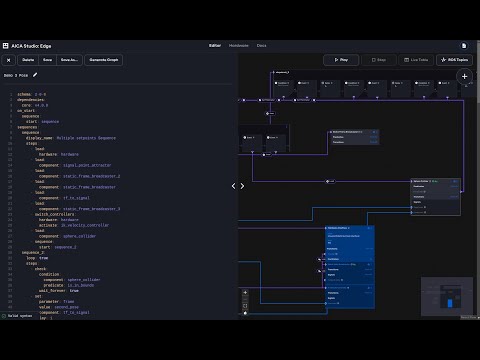Click the right chevron on the panel divider
Screen dimensions: 480x360
(242, 186)
